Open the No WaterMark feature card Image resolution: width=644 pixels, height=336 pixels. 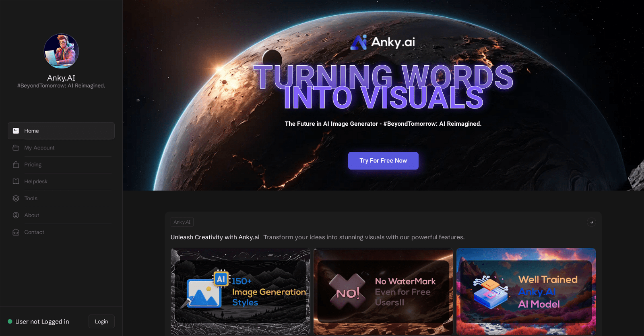coord(383,292)
